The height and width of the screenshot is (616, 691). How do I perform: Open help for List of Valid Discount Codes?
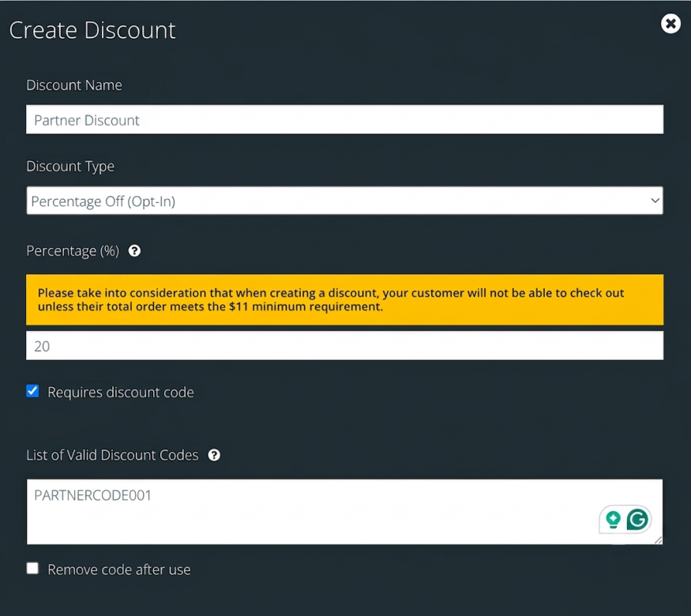(214, 455)
